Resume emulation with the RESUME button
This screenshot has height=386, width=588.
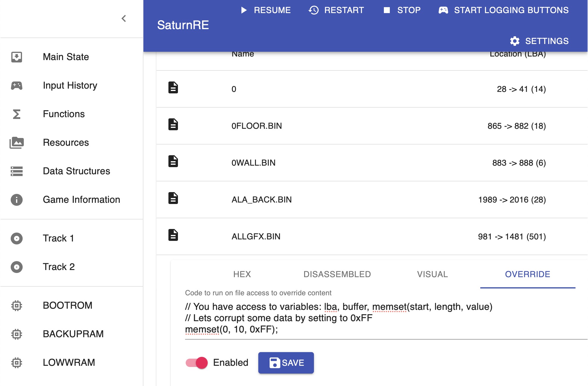(265, 10)
